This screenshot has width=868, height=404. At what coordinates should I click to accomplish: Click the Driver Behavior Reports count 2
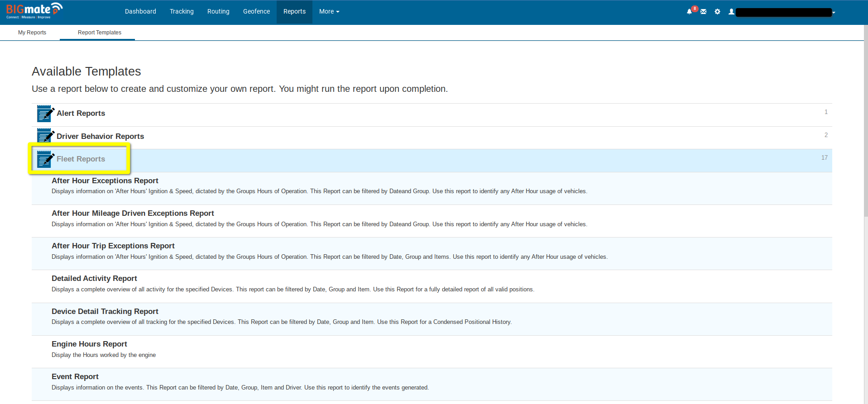tap(826, 135)
